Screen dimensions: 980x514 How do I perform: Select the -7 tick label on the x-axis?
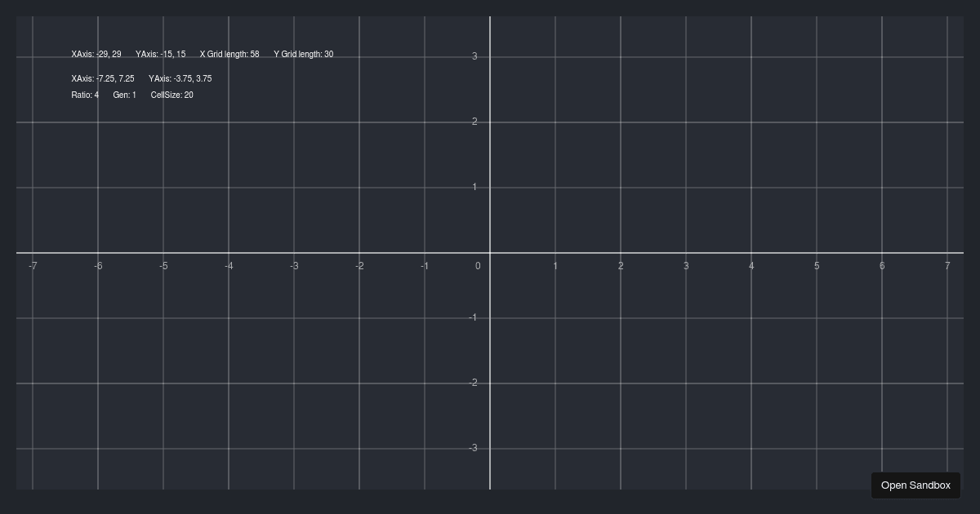click(x=33, y=266)
